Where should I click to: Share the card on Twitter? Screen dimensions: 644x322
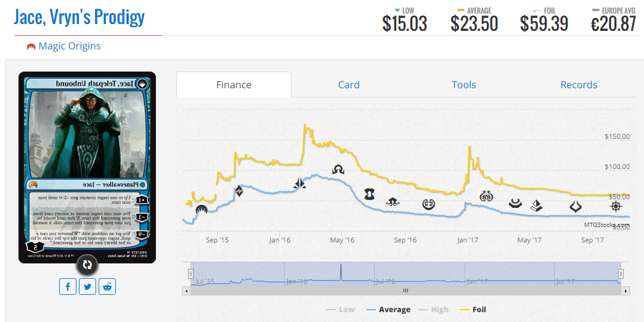click(x=88, y=287)
